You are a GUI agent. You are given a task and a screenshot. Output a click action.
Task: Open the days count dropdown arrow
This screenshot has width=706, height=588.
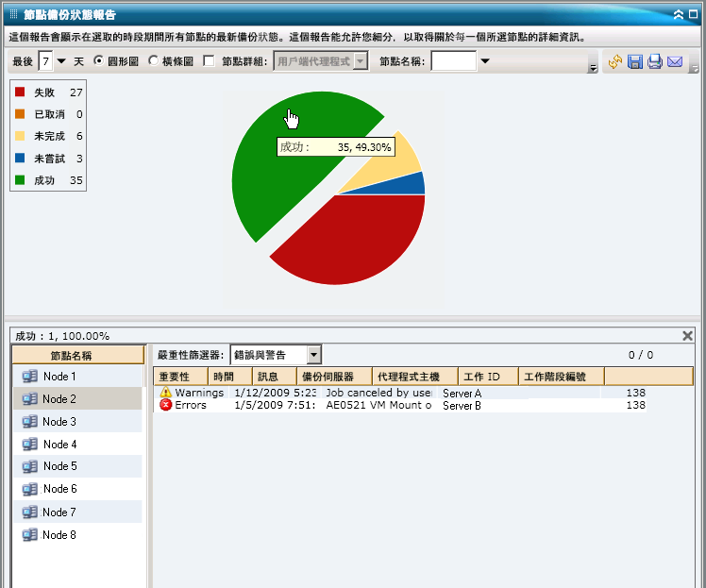point(61,60)
